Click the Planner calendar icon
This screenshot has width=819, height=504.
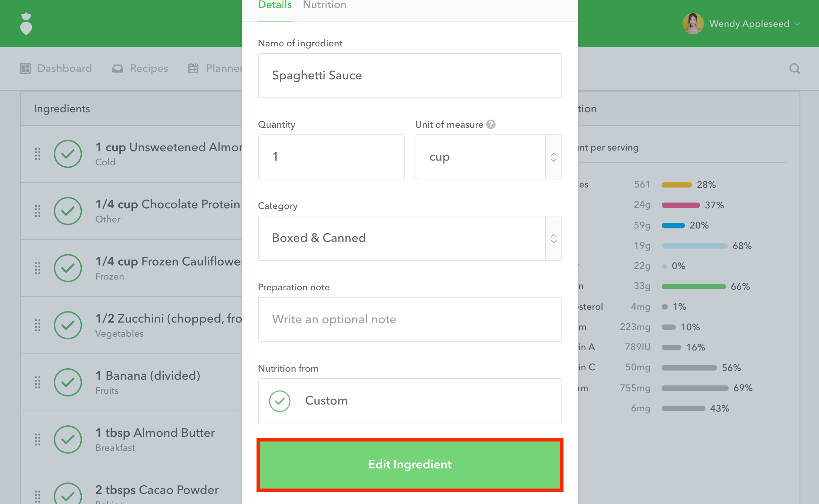click(193, 69)
